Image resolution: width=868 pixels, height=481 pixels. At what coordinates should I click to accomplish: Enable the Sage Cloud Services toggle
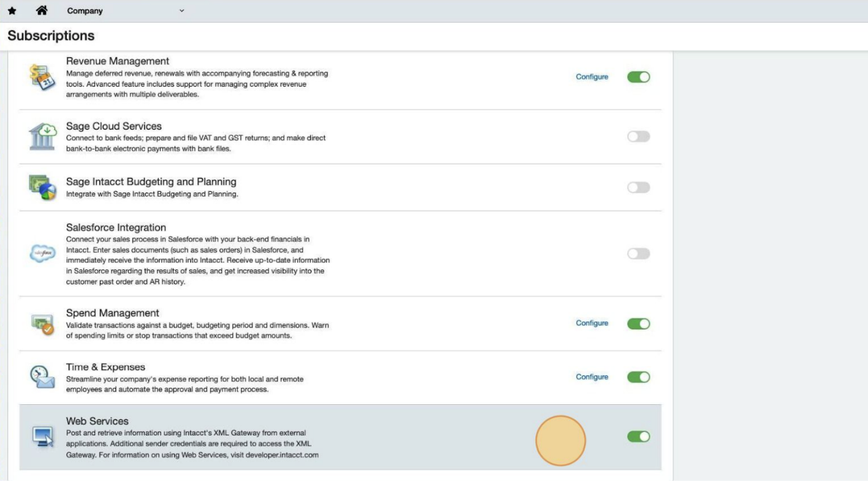click(x=638, y=137)
